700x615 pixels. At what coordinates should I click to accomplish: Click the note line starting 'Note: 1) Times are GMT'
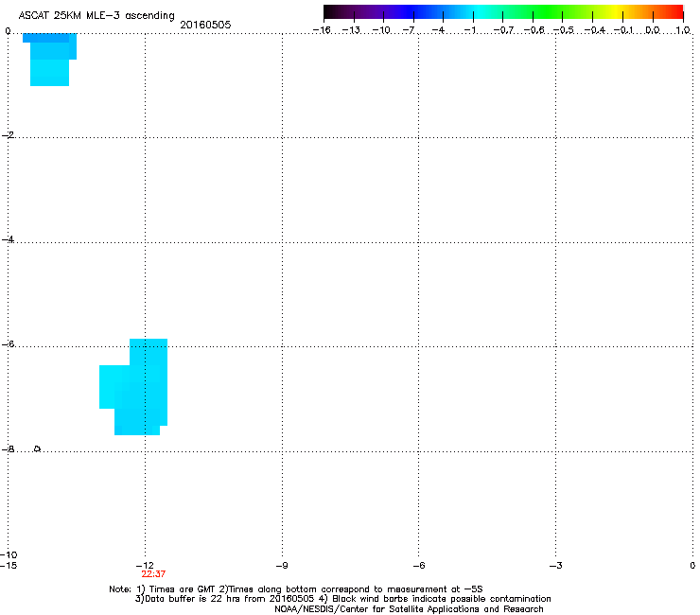295,589
